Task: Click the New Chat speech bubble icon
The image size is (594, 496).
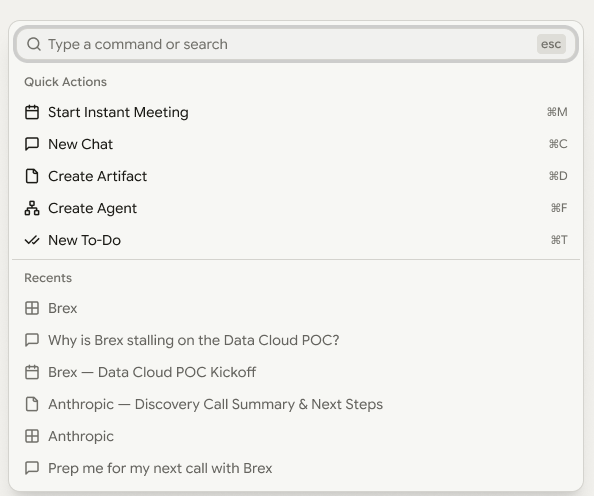Action: point(32,144)
